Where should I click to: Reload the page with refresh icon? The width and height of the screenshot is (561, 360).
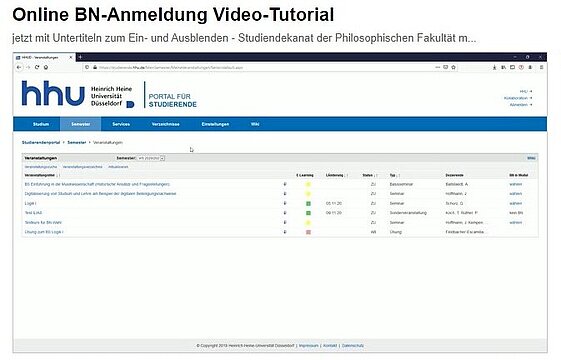pyautogui.click(x=37, y=67)
